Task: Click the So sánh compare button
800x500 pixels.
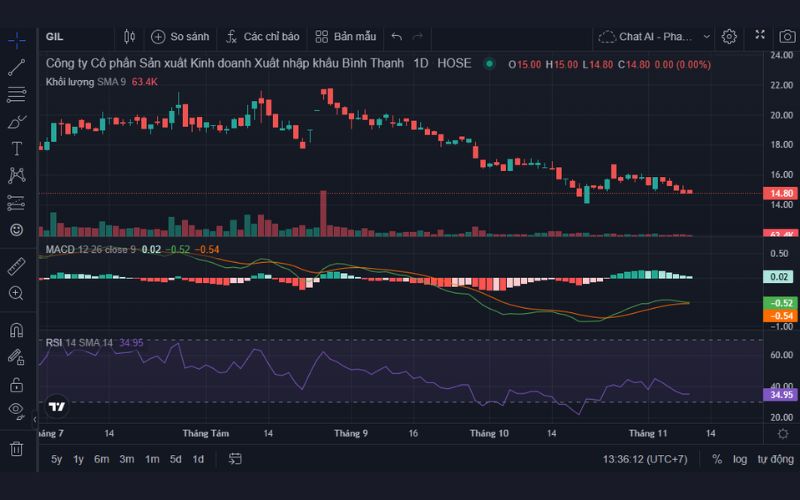Action: 180,37
